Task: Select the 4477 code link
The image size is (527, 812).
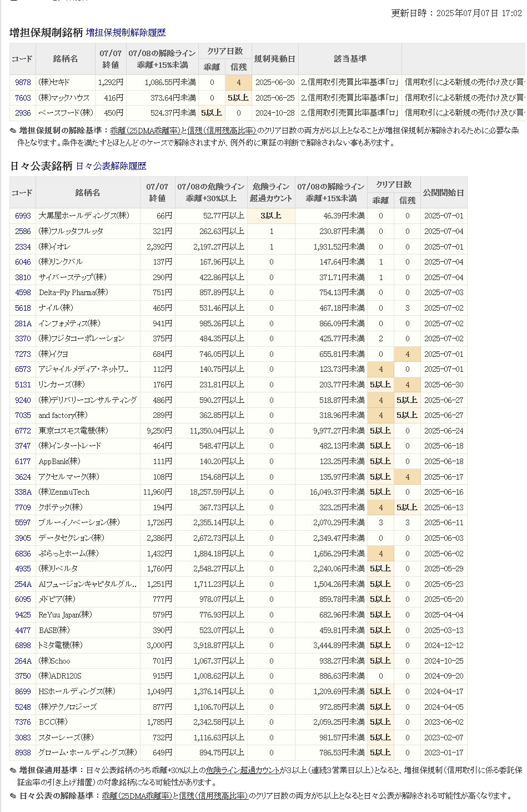Action: [23, 630]
